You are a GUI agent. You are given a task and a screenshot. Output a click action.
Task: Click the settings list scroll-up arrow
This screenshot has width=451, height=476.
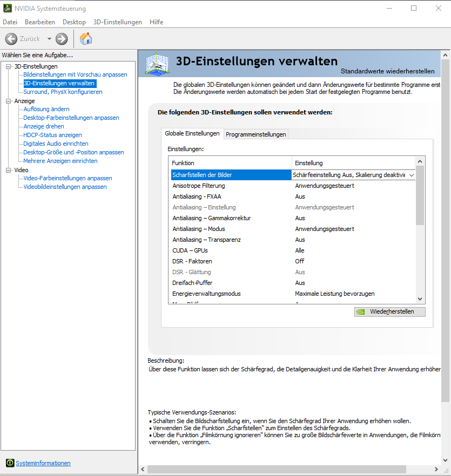point(420,161)
